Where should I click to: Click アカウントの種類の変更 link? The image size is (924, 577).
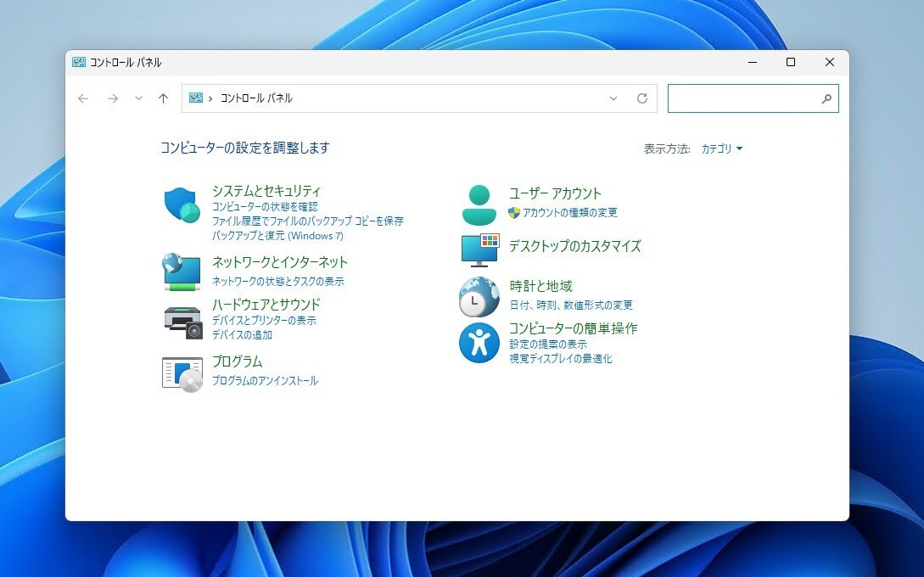569,213
